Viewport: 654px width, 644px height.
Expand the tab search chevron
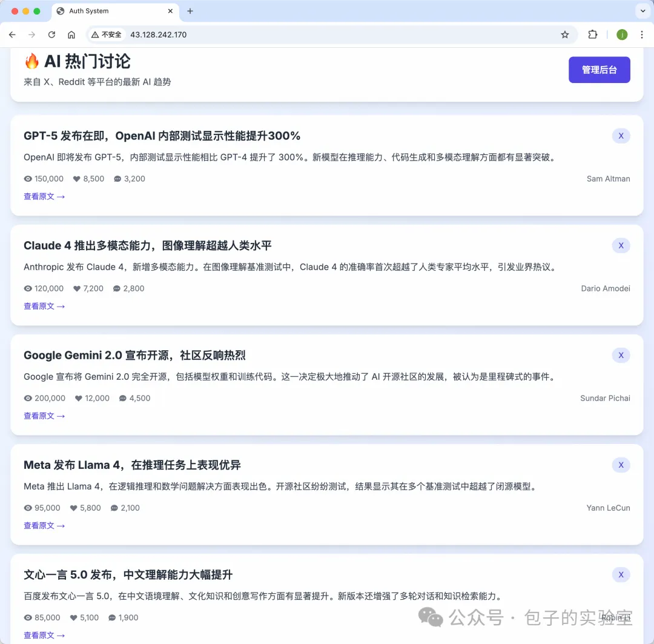pyautogui.click(x=642, y=12)
